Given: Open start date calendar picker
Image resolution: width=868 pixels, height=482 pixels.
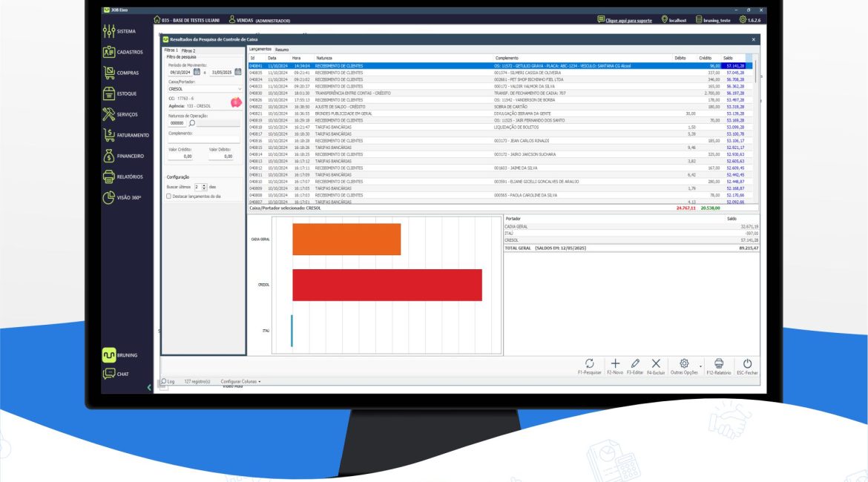Looking at the screenshot, I should (197, 73).
